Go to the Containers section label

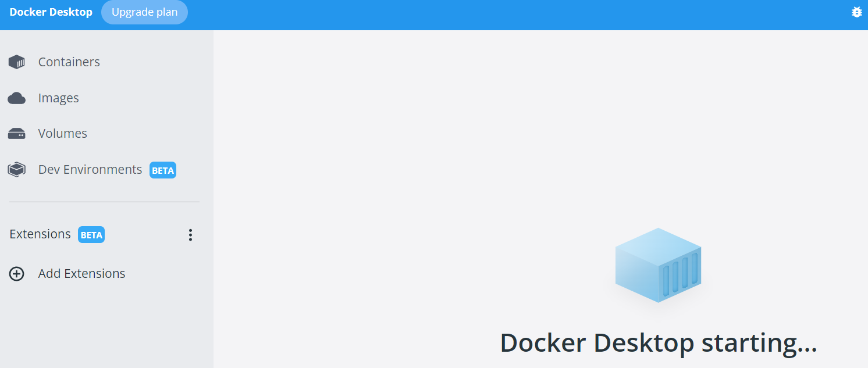point(69,62)
